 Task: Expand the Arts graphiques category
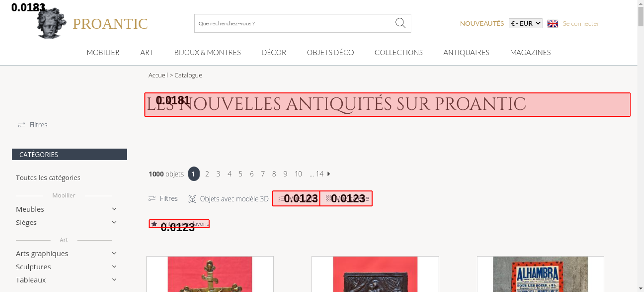pos(114,253)
